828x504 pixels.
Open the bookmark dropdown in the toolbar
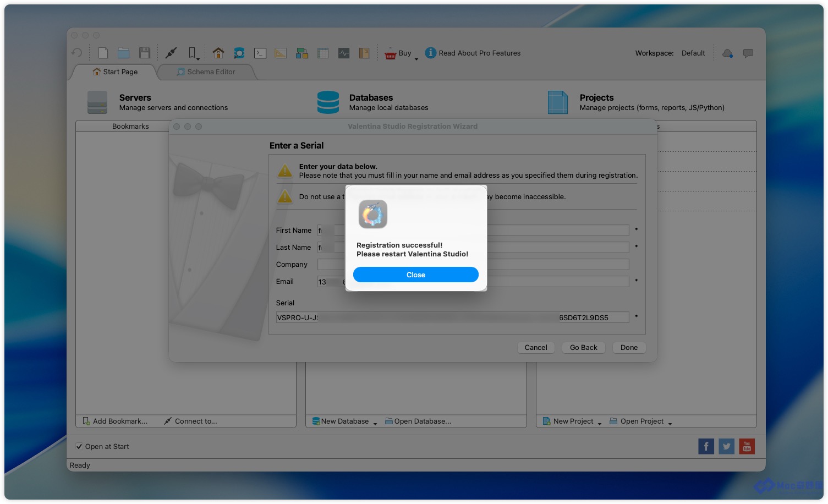[193, 53]
